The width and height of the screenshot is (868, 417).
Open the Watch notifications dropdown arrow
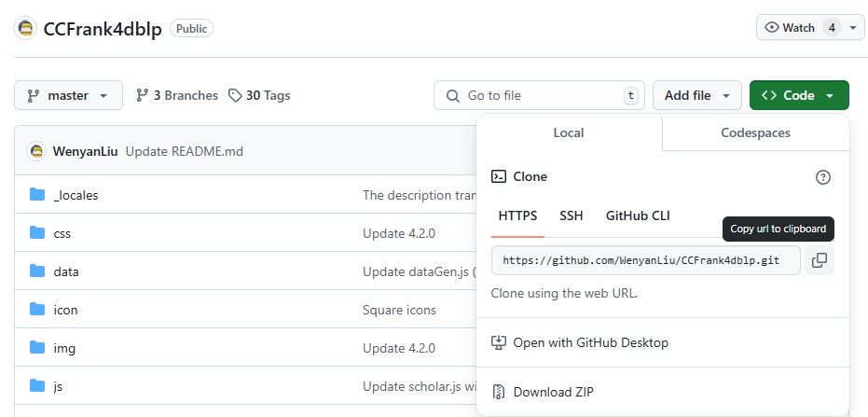coord(853,28)
